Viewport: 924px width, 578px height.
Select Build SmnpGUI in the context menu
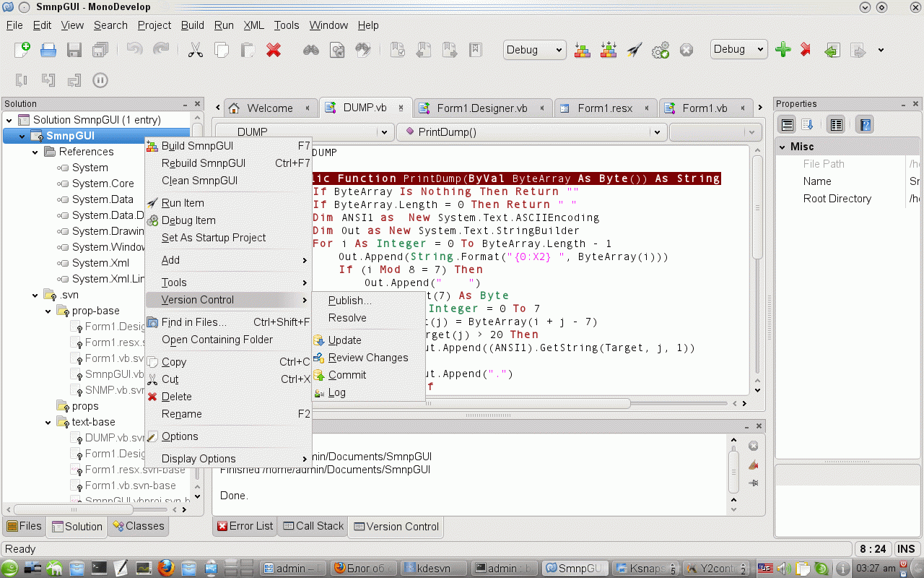[x=228, y=146]
